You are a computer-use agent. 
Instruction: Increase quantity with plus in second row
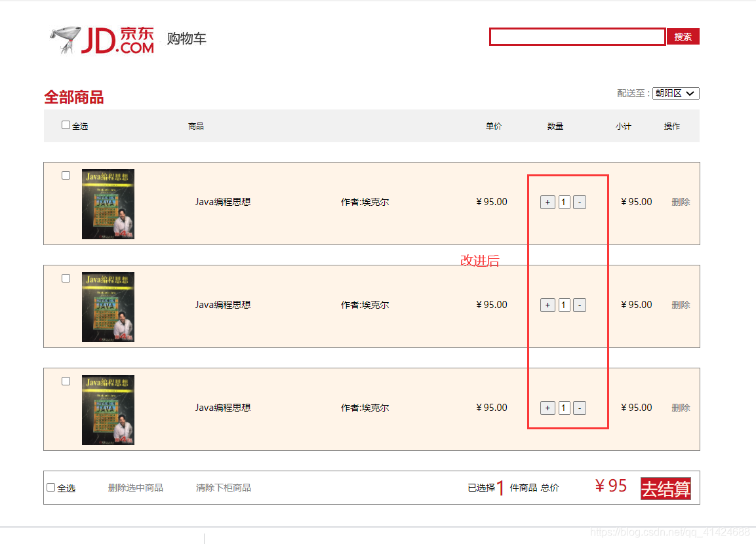(547, 305)
